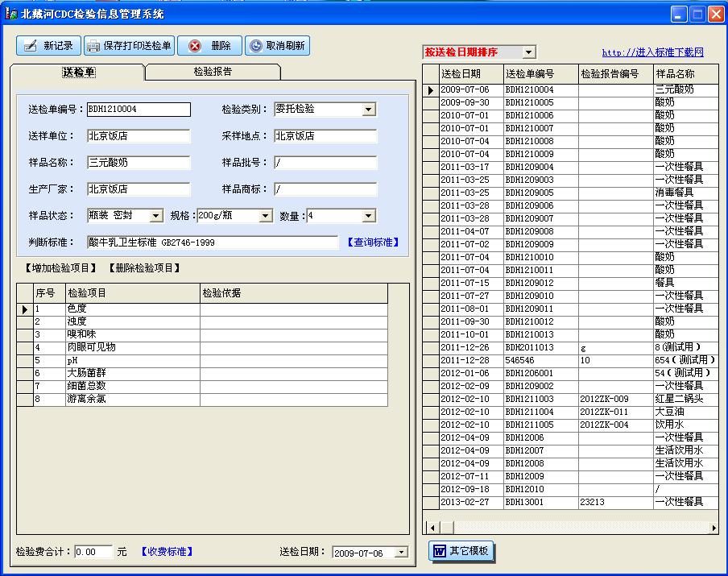Screen dimensions: 728x576
Task: Click the 取消刷新 refresh button
Action: pyautogui.click(x=277, y=46)
